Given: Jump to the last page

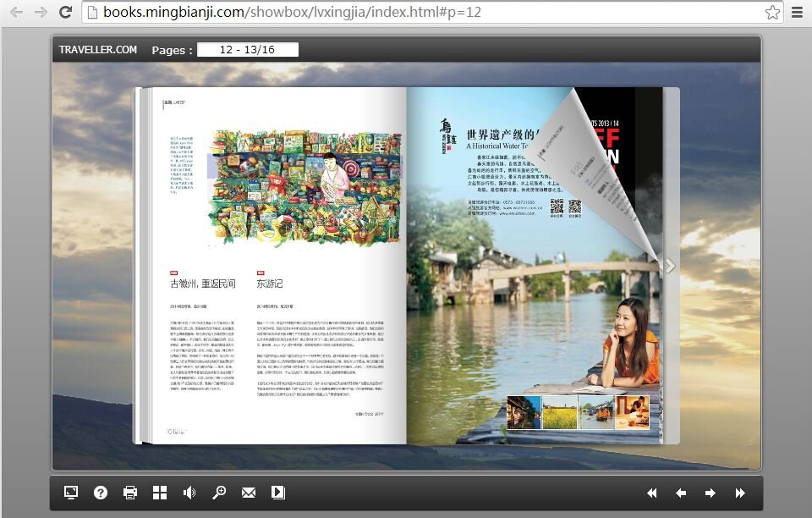Looking at the screenshot, I should point(740,493).
